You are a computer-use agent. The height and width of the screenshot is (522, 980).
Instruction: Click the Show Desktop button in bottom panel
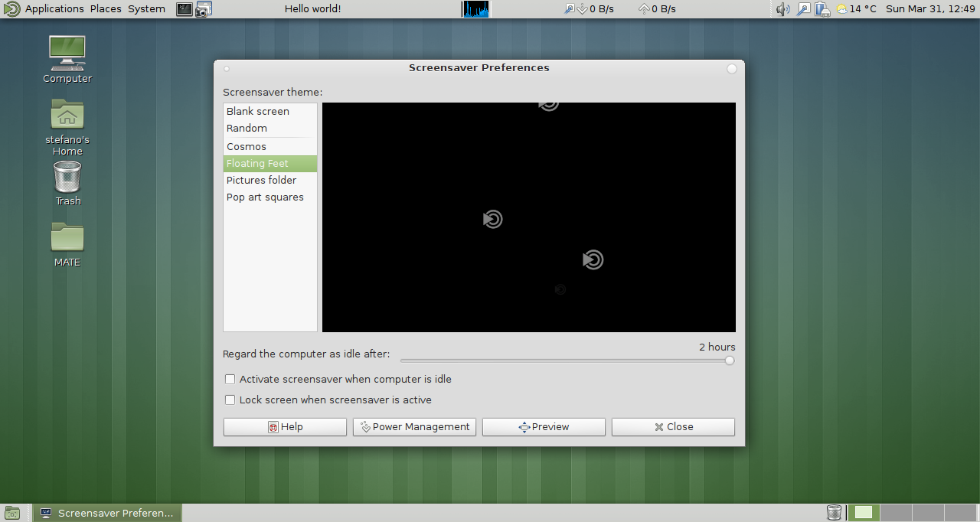(x=12, y=513)
